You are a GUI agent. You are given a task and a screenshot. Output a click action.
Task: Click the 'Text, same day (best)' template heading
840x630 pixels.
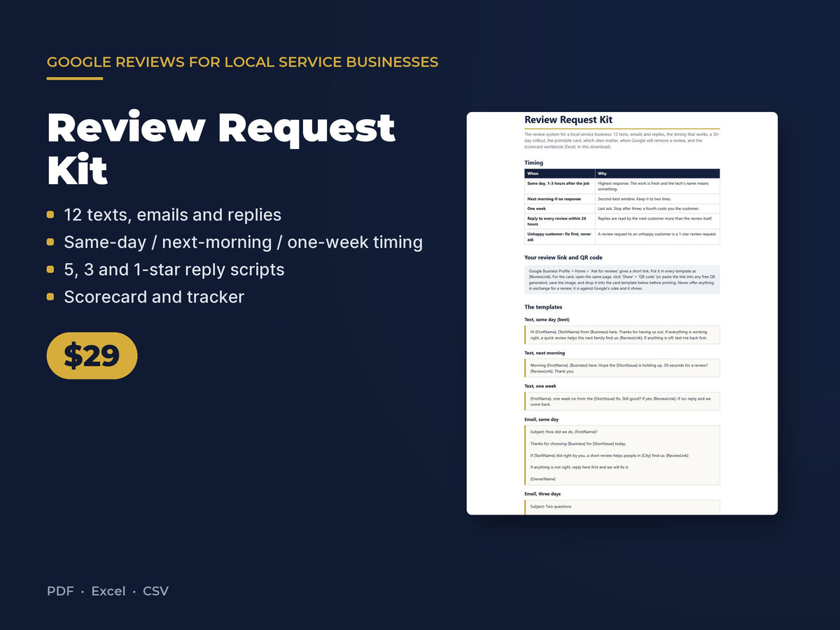(x=547, y=319)
